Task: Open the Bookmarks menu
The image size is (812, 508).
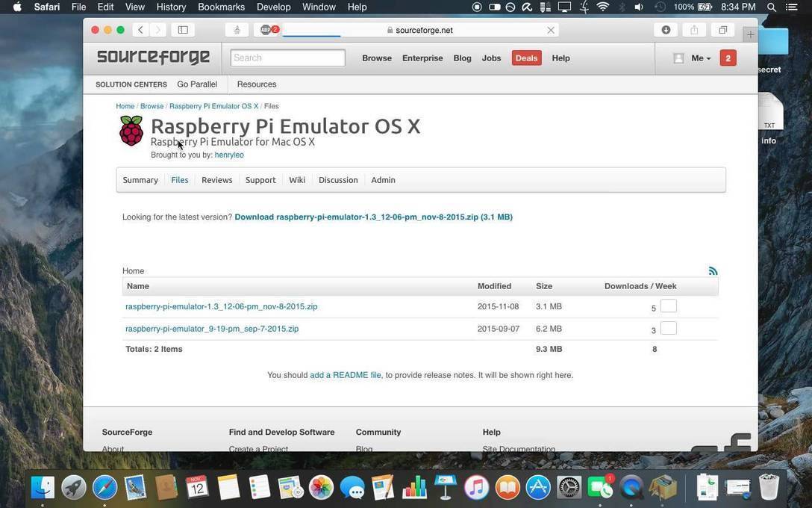Action: 220,7
